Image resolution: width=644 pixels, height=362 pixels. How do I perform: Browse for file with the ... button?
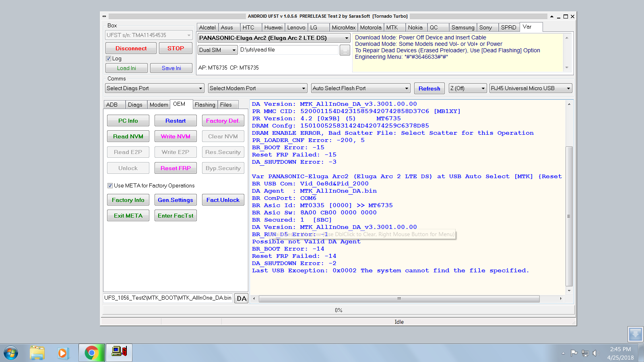[x=345, y=50]
